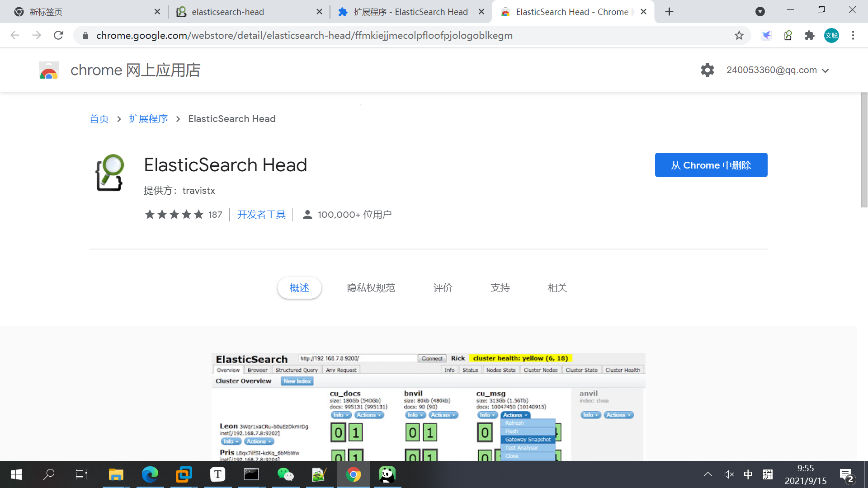
Task: Open WeChat from the taskbar
Action: (x=285, y=474)
